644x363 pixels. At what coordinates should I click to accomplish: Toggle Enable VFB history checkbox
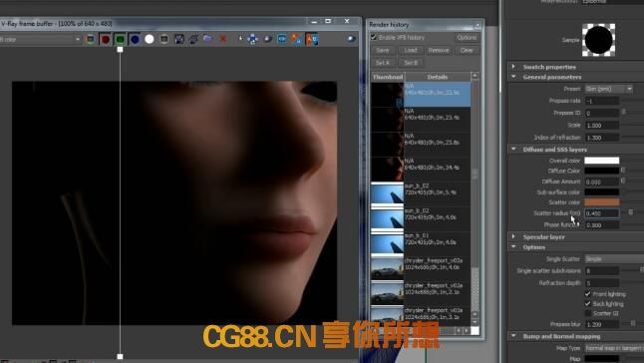pos(374,37)
